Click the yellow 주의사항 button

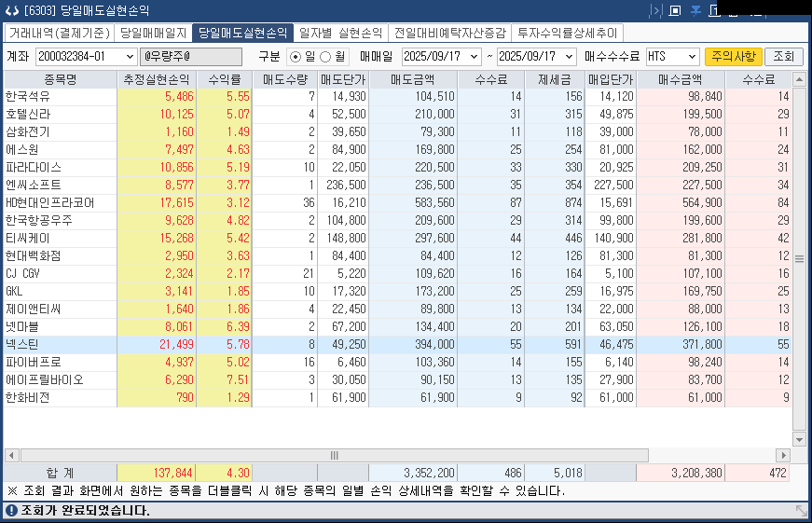click(x=734, y=57)
